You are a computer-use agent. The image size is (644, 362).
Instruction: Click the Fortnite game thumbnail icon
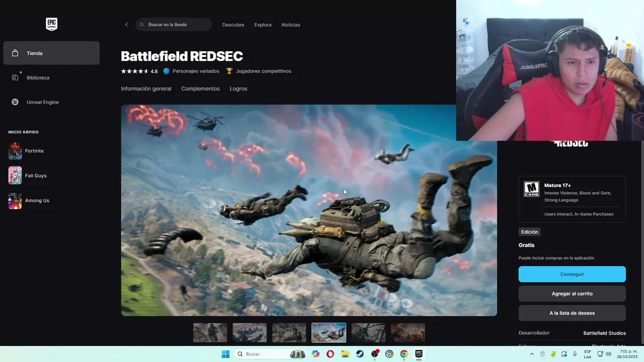(x=15, y=151)
